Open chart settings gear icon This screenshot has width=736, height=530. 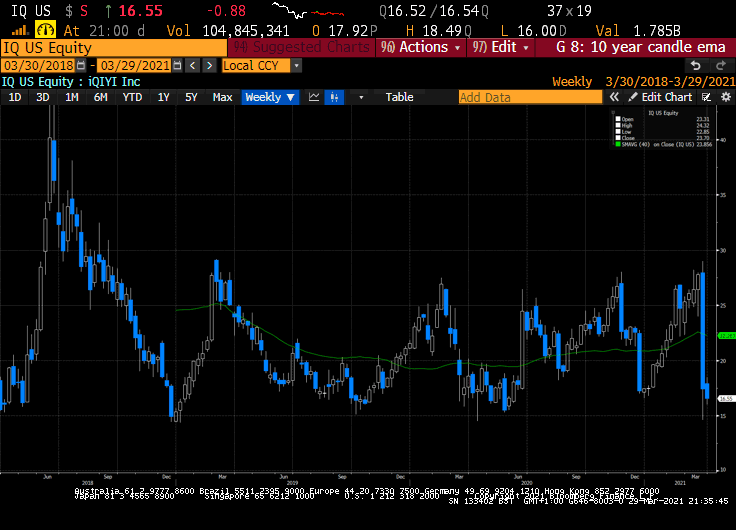(x=726, y=97)
